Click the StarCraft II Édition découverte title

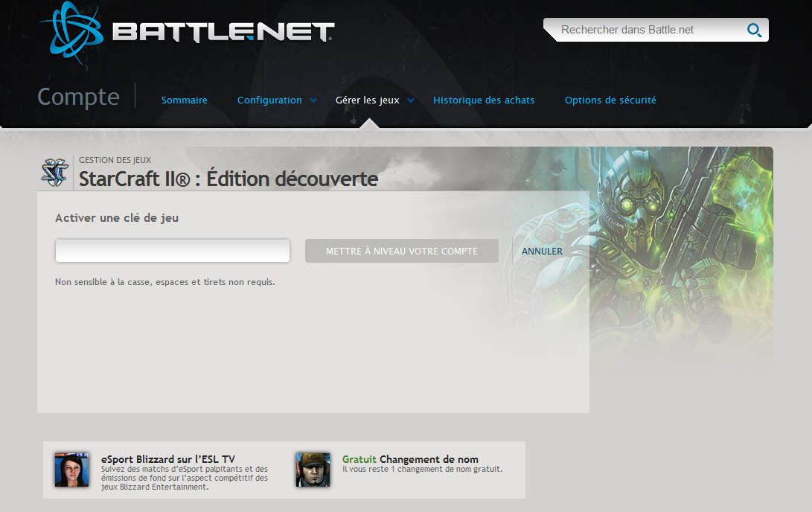pyautogui.click(x=228, y=179)
